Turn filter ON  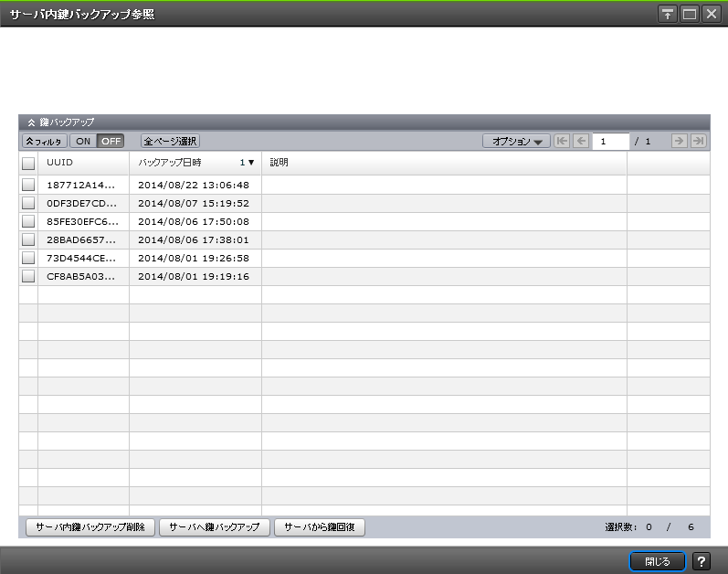pyautogui.click(x=83, y=141)
